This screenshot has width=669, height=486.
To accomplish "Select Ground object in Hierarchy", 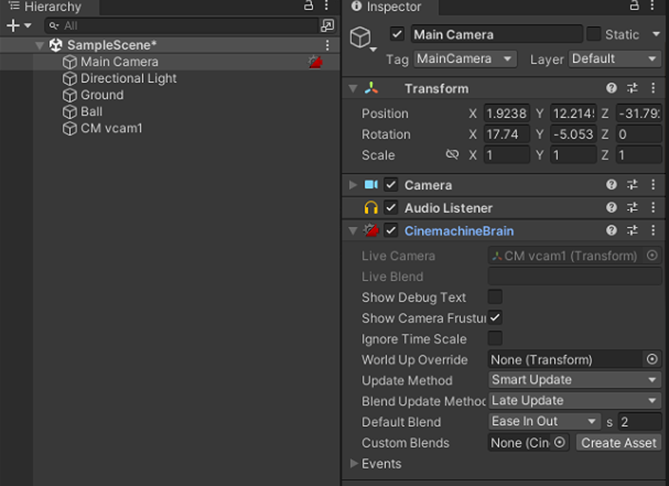I will [x=102, y=95].
